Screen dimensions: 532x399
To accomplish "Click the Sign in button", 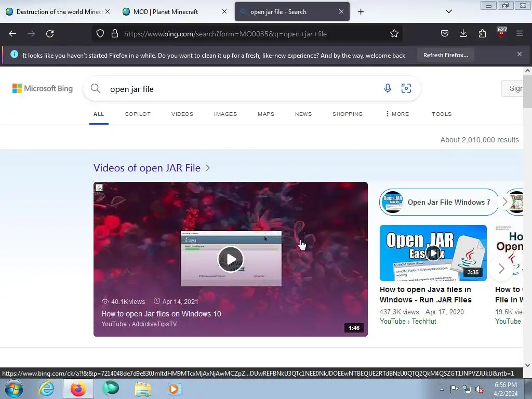I will 513,88.
